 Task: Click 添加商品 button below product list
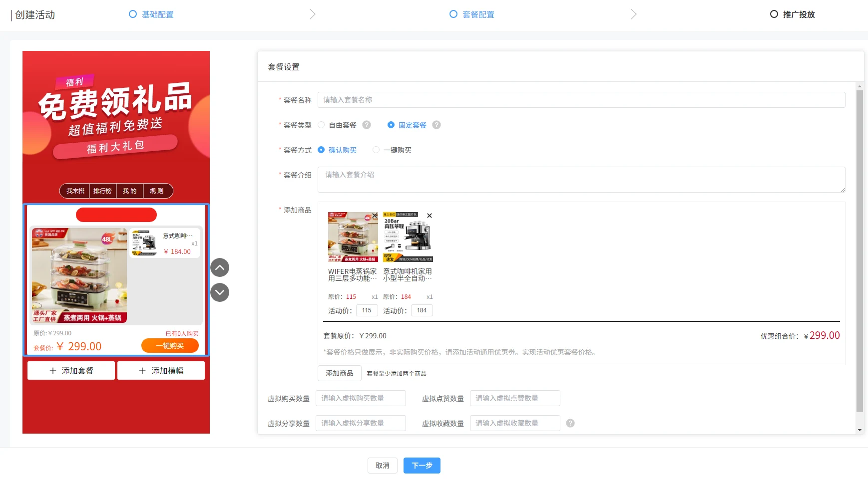coord(340,373)
